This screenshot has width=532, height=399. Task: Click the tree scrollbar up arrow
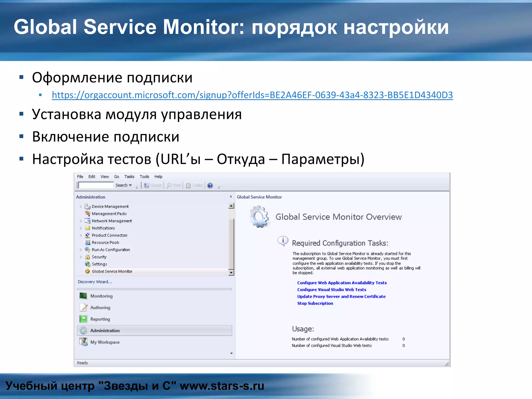click(x=231, y=206)
